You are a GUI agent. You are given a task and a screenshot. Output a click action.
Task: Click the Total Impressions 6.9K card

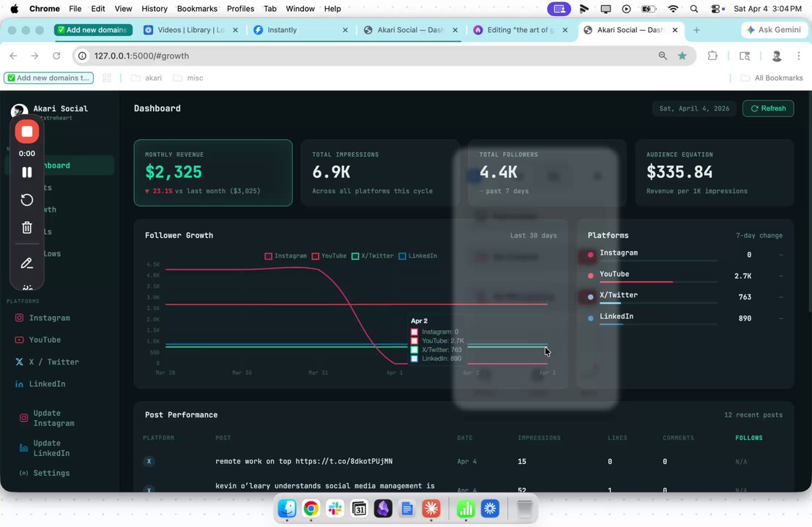coord(380,173)
